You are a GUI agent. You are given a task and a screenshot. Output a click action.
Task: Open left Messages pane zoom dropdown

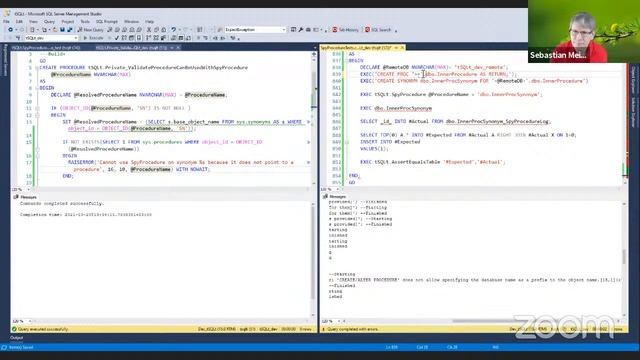pos(22,321)
